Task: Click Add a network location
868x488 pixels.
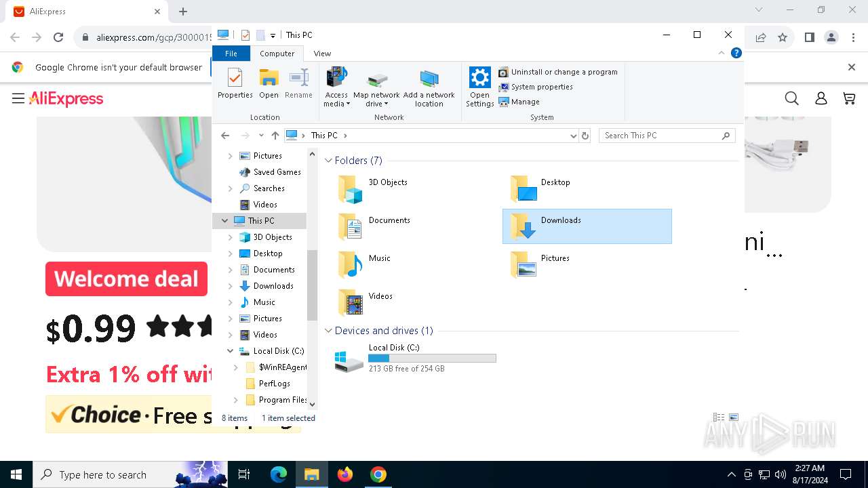Action: [x=429, y=88]
